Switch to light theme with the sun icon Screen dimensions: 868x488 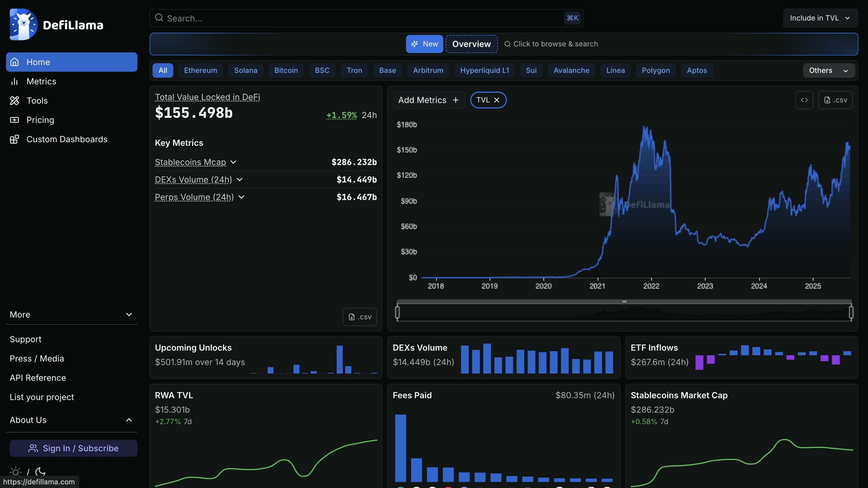coord(15,471)
